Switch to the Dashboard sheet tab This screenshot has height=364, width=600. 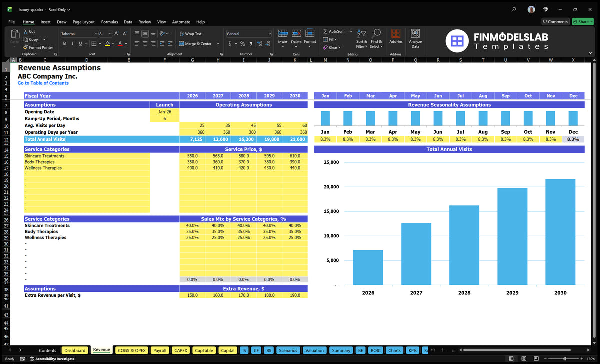[75, 350]
